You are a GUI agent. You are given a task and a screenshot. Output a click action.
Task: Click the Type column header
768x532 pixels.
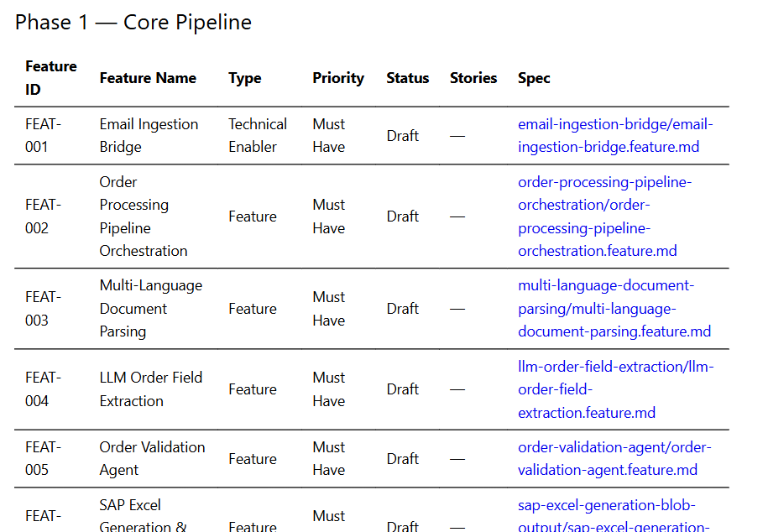point(245,78)
